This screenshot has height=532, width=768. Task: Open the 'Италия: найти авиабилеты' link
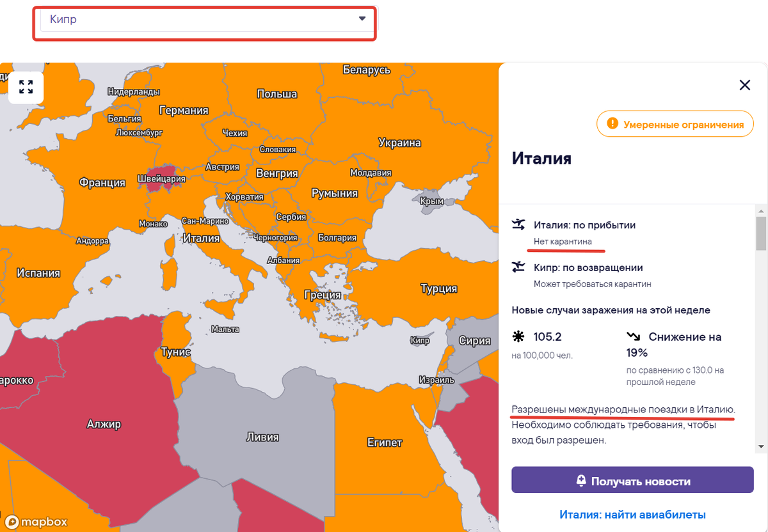[632, 513]
